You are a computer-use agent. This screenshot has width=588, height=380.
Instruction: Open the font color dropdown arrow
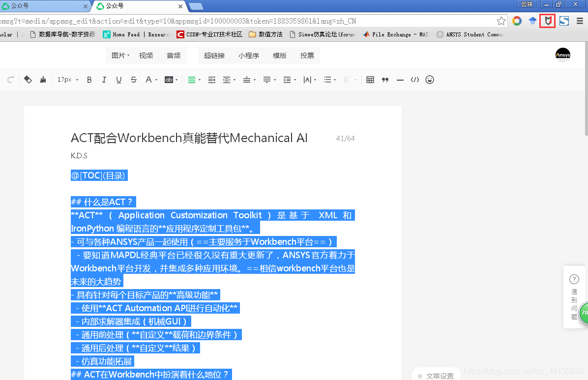click(x=156, y=80)
